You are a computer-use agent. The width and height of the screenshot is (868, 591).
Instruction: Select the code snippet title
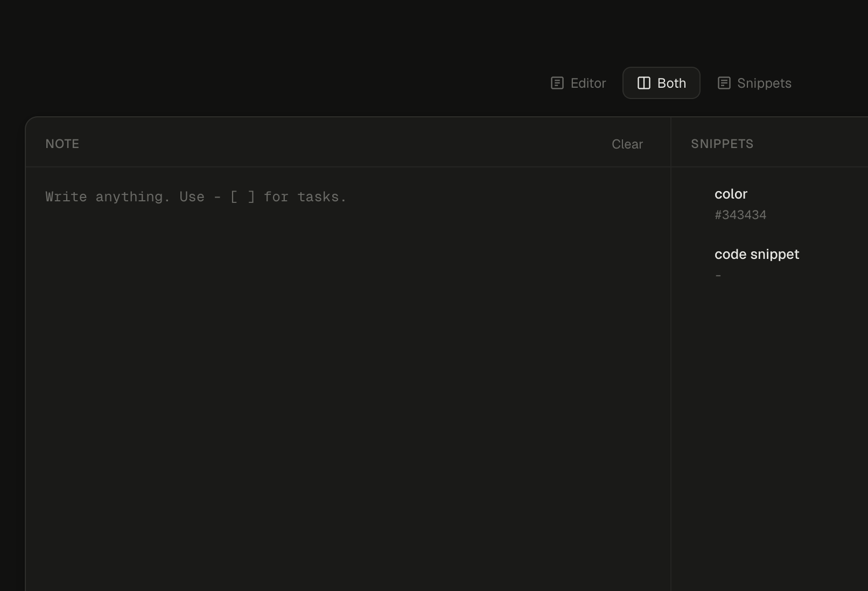[x=757, y=254]
